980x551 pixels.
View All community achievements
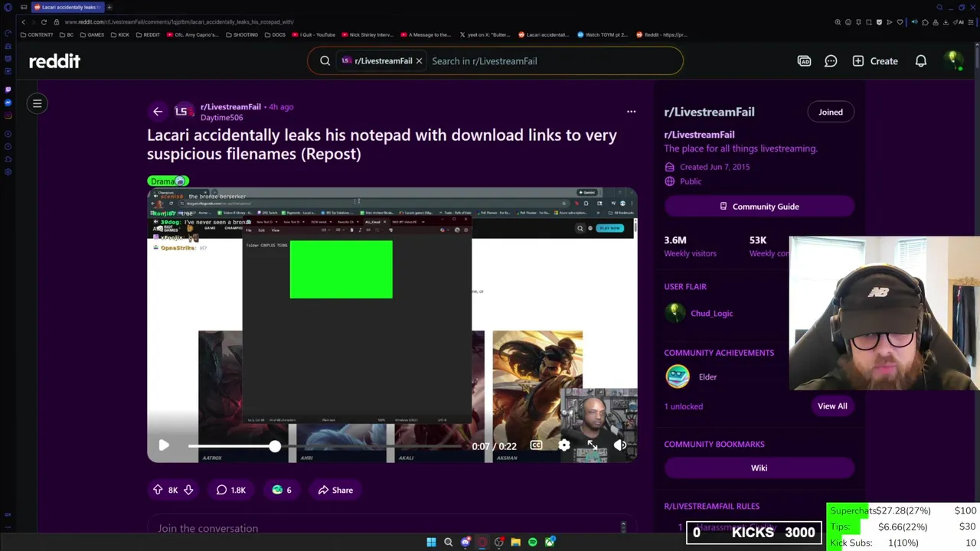(831, 406)
